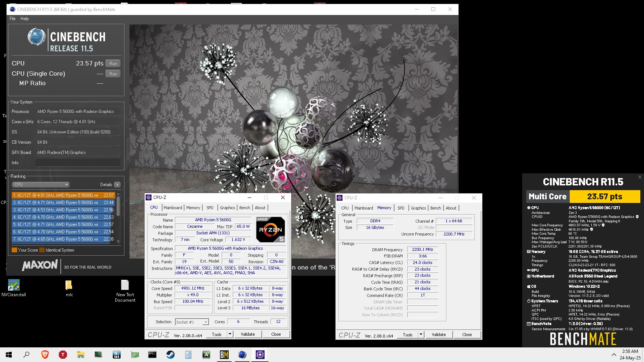
Task: Focus the Info text field
Action: pyautogui.click(x=78, y=163)
